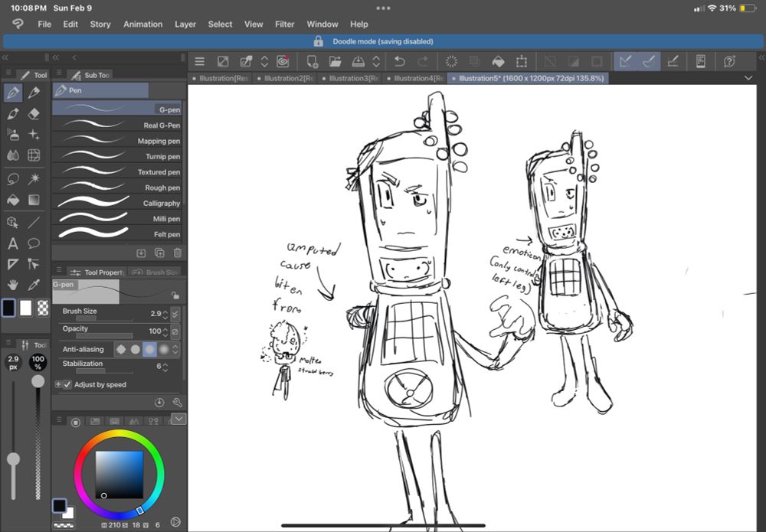Delete sub tool with trash icon
The height and width of the screenshot is (532, 766).
[x=178, y=253]
